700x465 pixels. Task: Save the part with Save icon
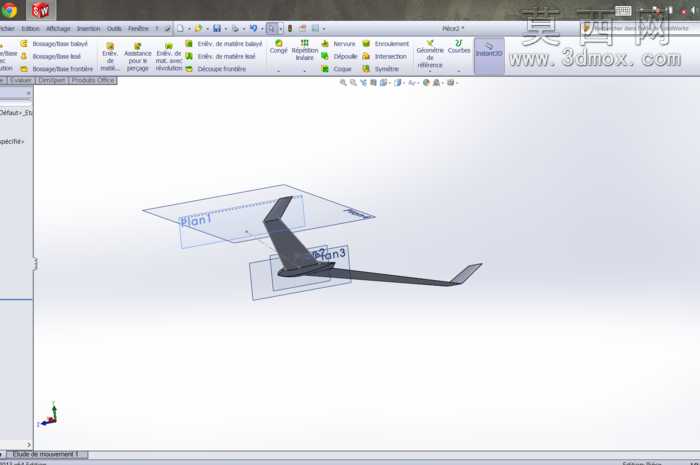coord(217,29)
